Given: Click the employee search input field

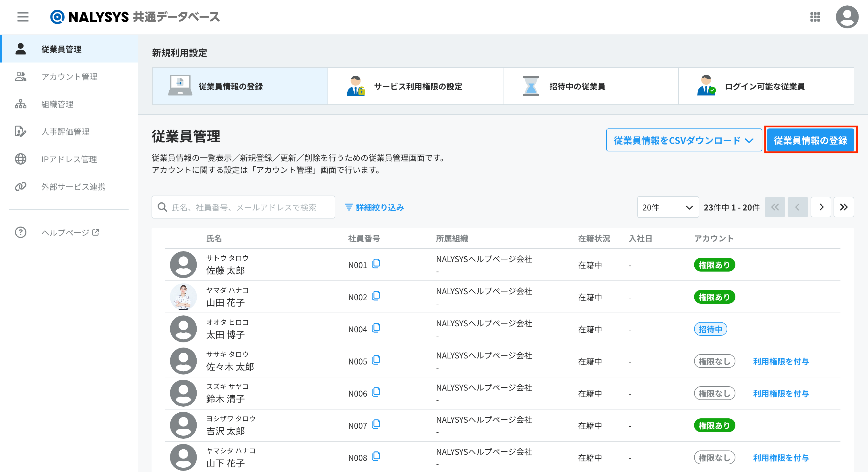Looking at the screenshot, I should coord(243,207).
